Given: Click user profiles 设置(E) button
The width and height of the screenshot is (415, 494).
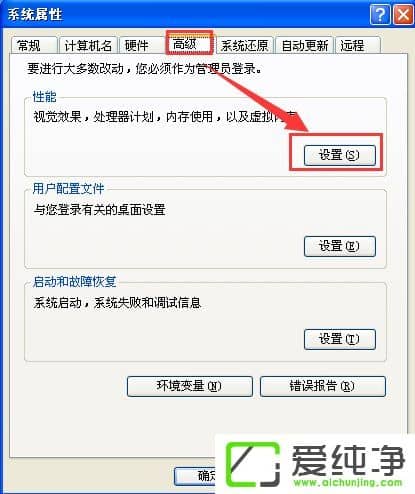Looking at the screenshot, I should 340,246.
